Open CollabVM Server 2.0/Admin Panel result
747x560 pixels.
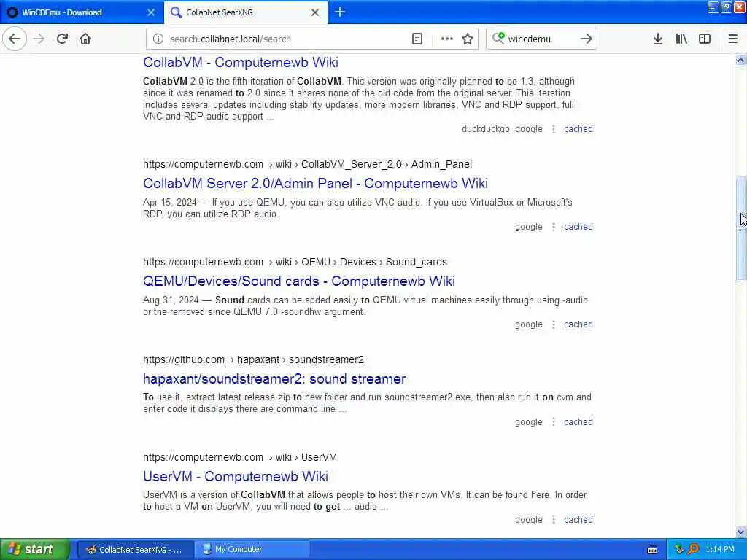click(315, 183)
